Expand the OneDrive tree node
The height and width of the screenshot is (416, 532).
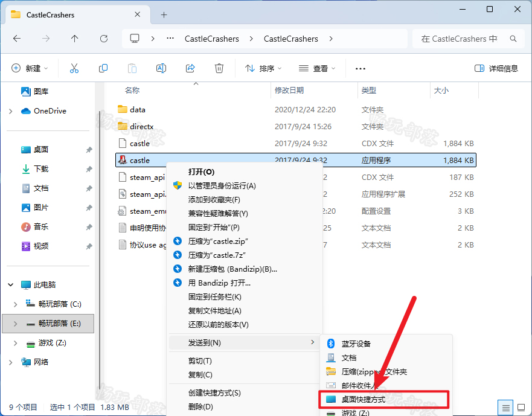point(10,111)
